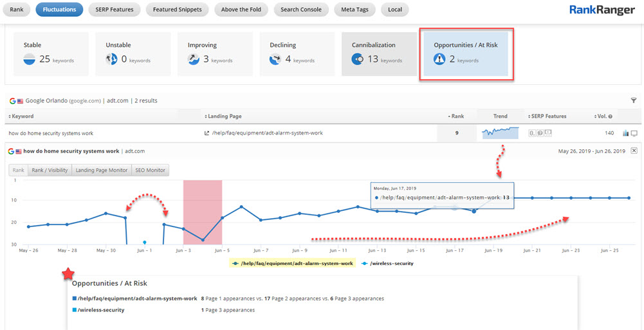Viewport: 644px width, 330px height.
Task: Sort by the Landing Page column
Action: (x=223, y=116)
